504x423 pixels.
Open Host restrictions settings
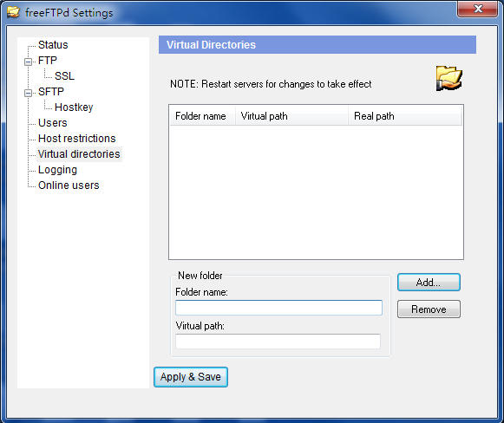click(77, 139)
